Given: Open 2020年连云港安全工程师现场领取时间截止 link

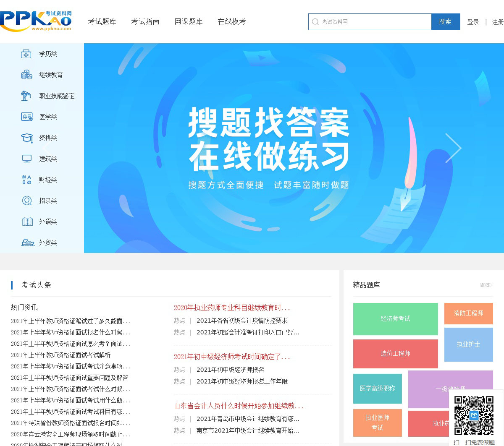Looking at the screenshot, I should coord(71,434).
